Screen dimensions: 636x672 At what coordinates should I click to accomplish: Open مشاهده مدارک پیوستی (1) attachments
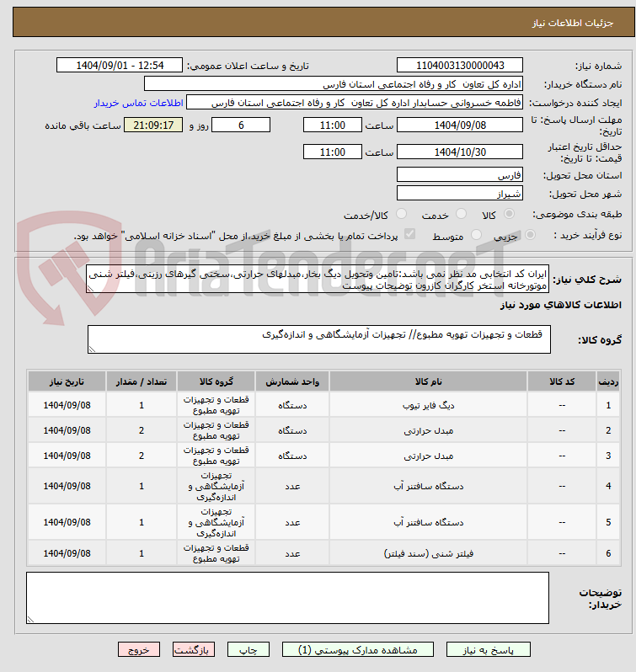[x=357, y=650]
